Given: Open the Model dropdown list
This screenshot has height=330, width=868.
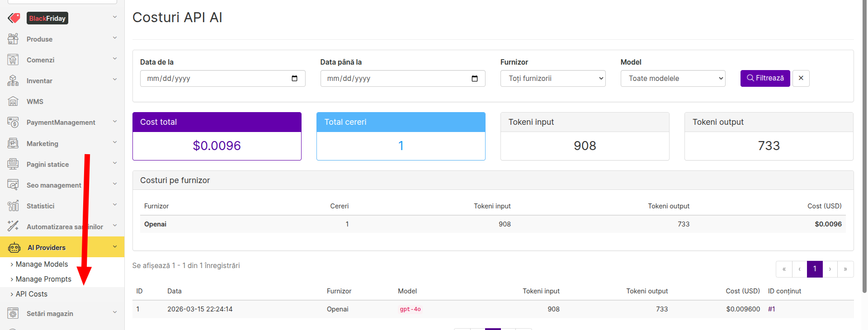Looking at the screenshot, I should 672,78.
